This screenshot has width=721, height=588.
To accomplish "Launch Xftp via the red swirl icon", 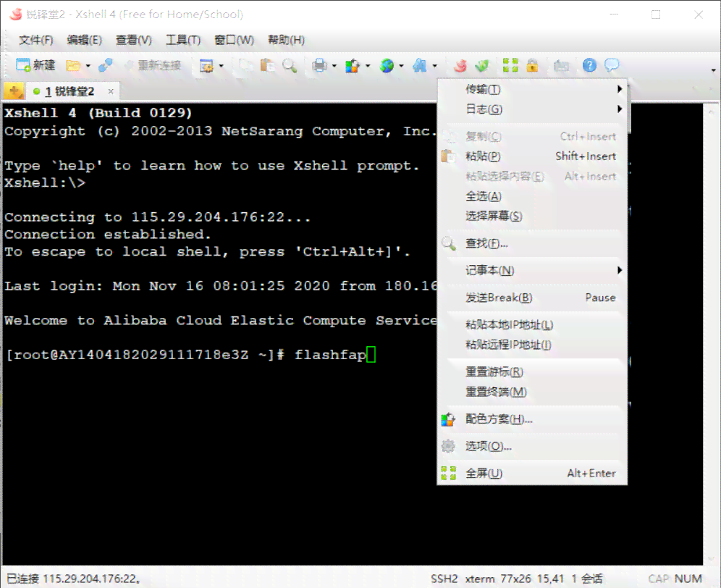I will coord(460,66).
